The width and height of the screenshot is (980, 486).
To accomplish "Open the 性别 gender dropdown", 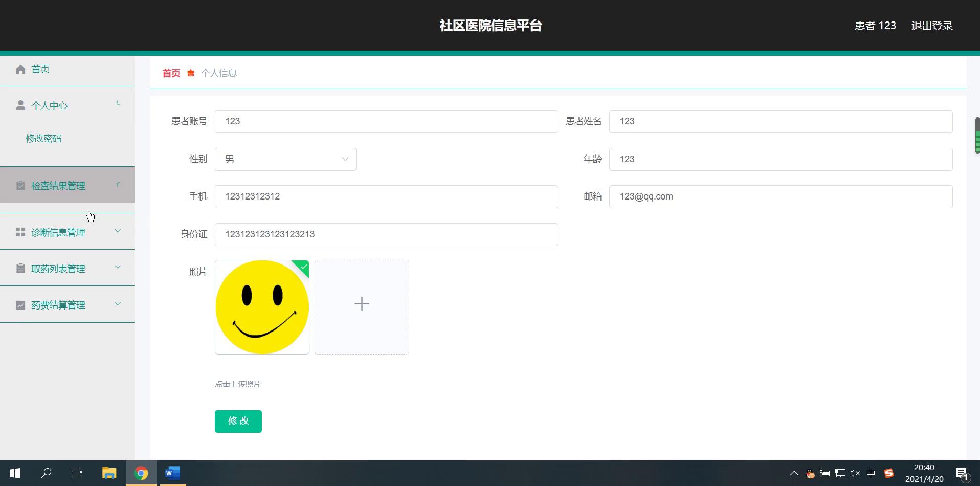I will pyautogui.click(x=285, y=159).
